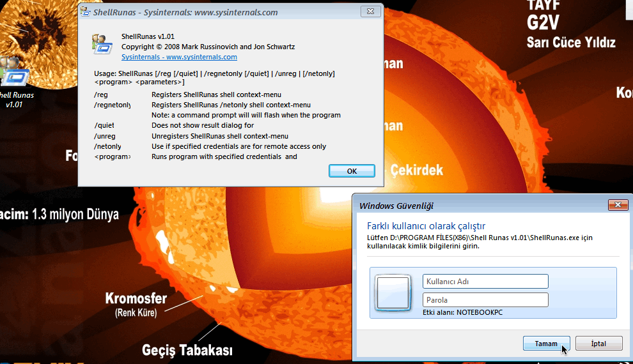Confirm credentials with Tamam button

click(546, 344)
